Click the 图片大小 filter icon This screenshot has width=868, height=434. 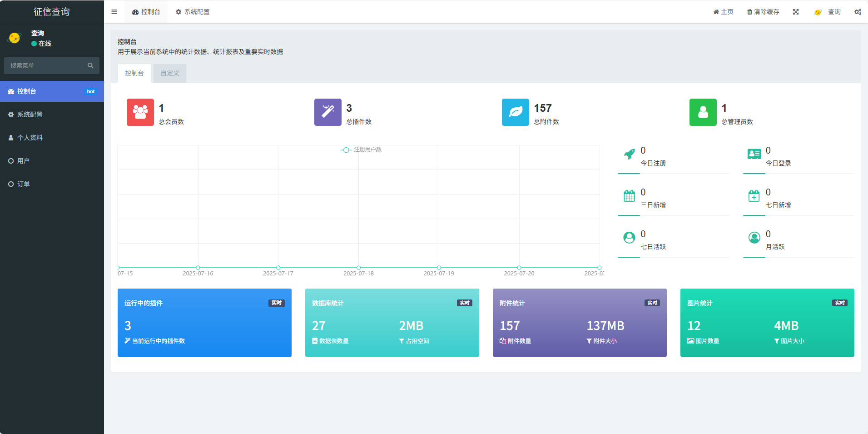(777, 341)
